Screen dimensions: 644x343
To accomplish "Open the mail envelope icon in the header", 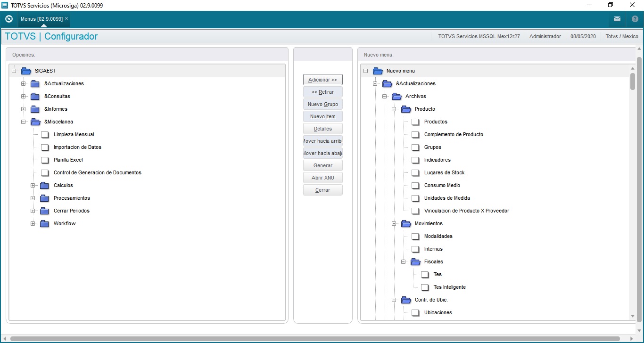I will [617, 19].
